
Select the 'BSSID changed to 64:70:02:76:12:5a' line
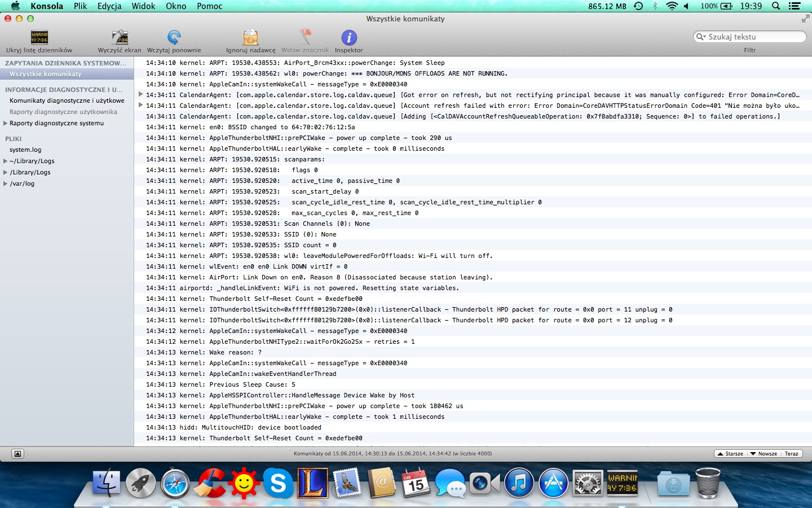[x=473, y=127]
